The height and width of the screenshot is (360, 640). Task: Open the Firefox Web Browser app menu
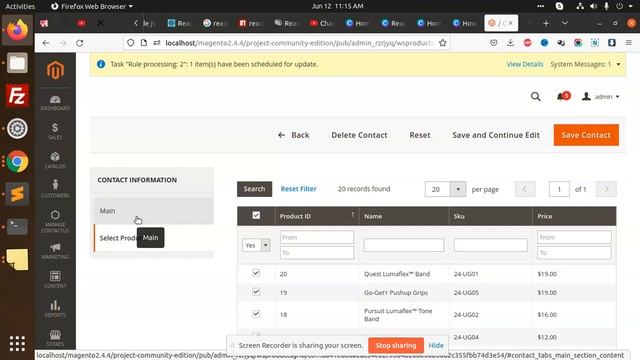[92, 6]
